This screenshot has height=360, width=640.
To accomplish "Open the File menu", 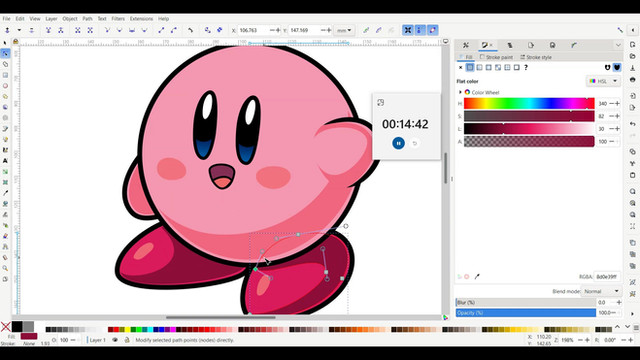I will (7, 19).
